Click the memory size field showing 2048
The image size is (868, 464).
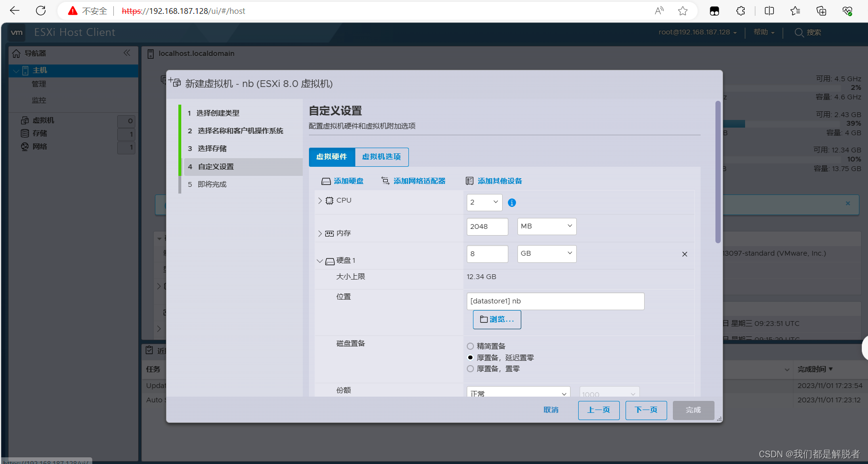(x=487, y=227)
